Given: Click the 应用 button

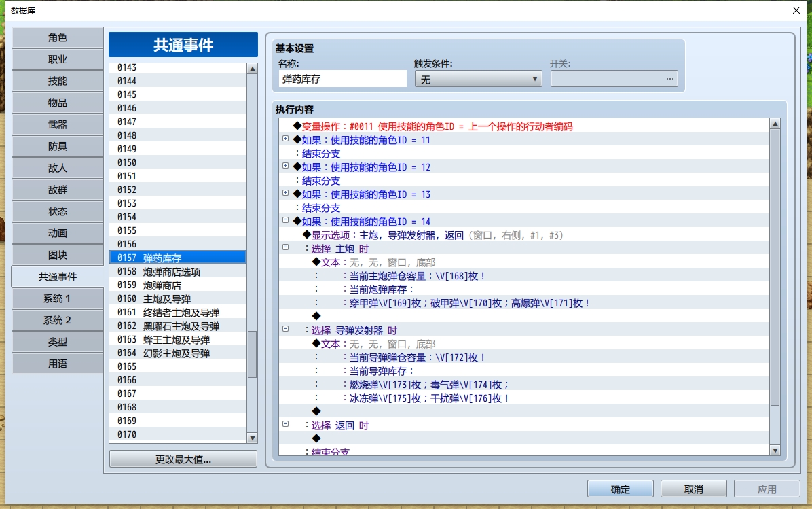Looking at the screenshot, I should (767, 489).
